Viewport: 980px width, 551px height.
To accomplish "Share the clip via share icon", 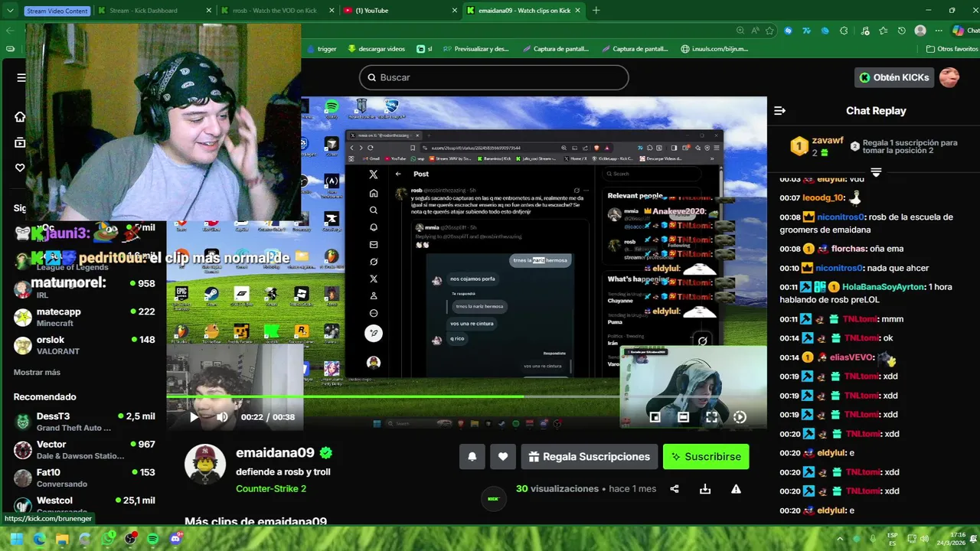I will click(x=675, y=489).
